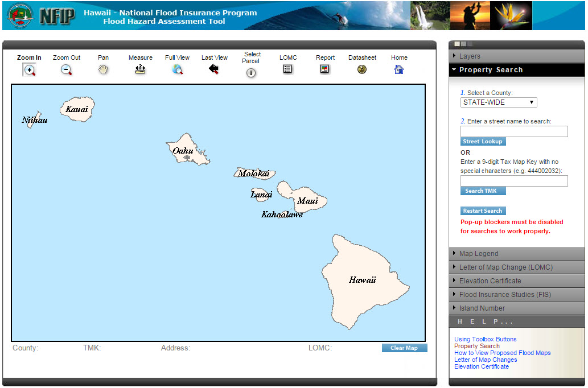This screenshot has width=588, height=388.
Task: Go back with Last View arrow
Action: pyautogui.click(x=214, y=69)
